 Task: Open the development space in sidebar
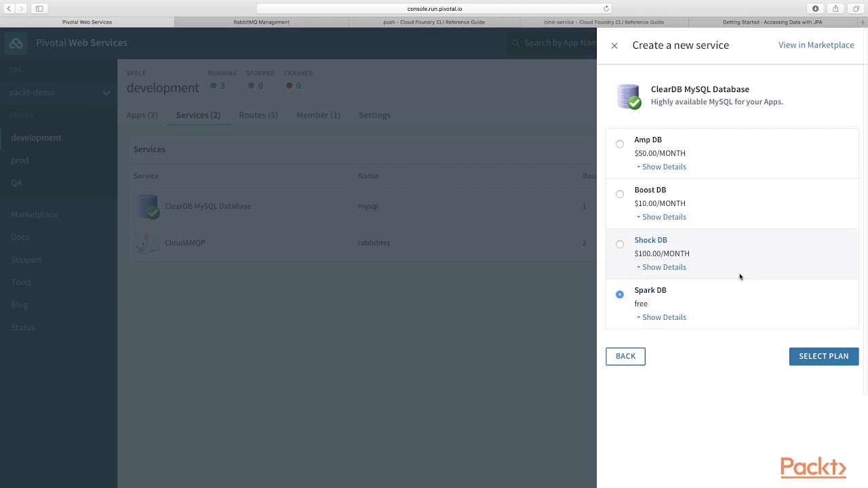[x=36, y=138]
